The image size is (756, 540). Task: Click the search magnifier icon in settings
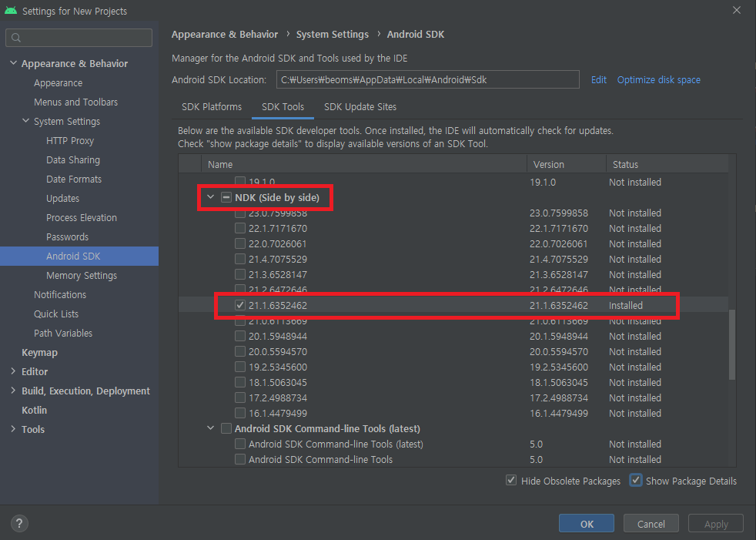pyautogui.click(x=16, y=38)
